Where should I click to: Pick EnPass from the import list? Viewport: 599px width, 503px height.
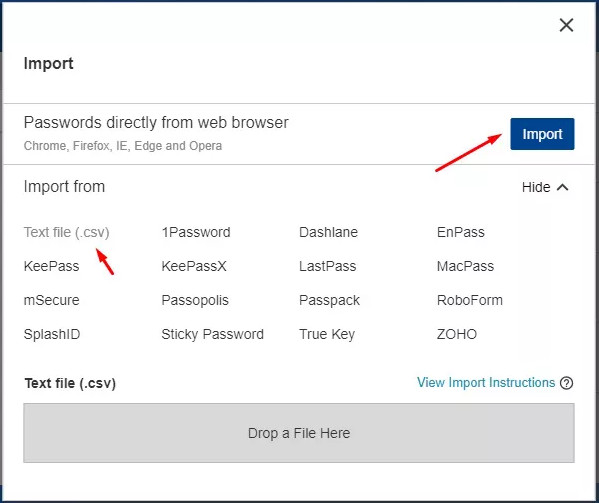tap(461, 232)
